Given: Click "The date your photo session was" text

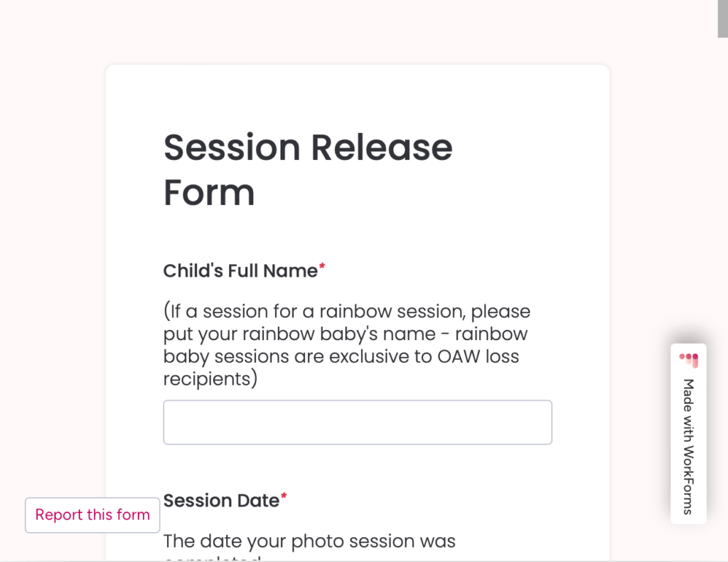Looking at the screenshot, I should [309, 541].
